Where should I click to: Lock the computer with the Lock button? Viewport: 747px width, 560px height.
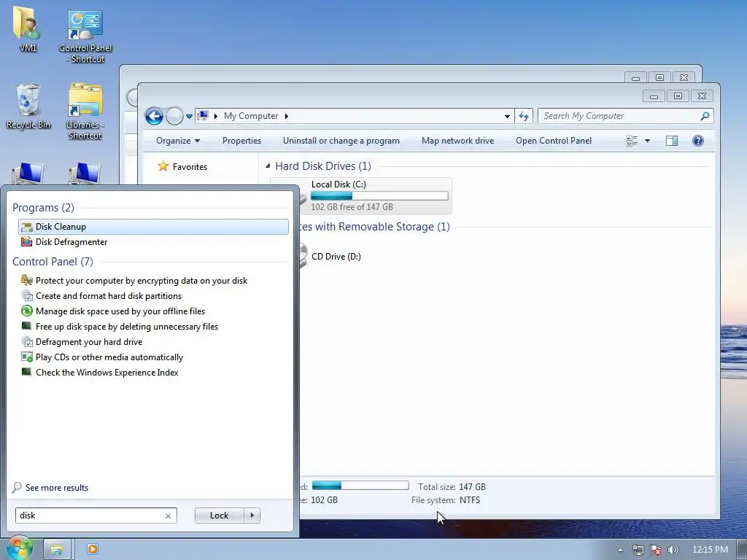tap(219, 516)
